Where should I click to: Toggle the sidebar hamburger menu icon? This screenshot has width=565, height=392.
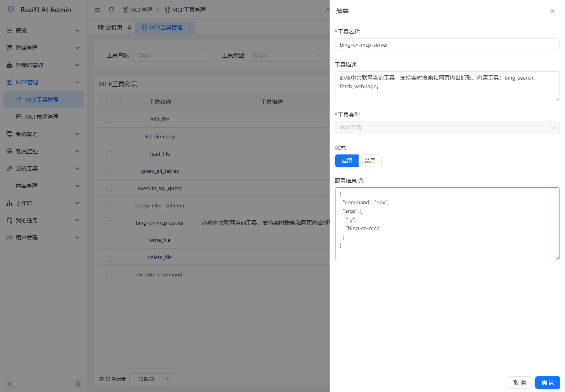click(97, 10)
